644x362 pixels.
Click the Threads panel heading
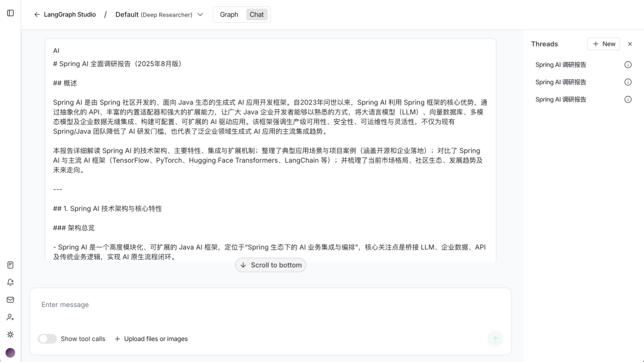(544, 44)
